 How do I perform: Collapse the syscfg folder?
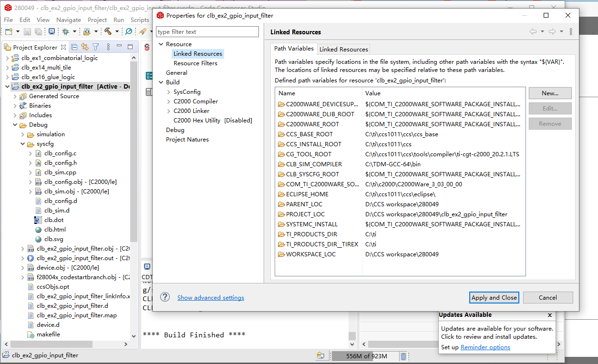pos(22,144)
